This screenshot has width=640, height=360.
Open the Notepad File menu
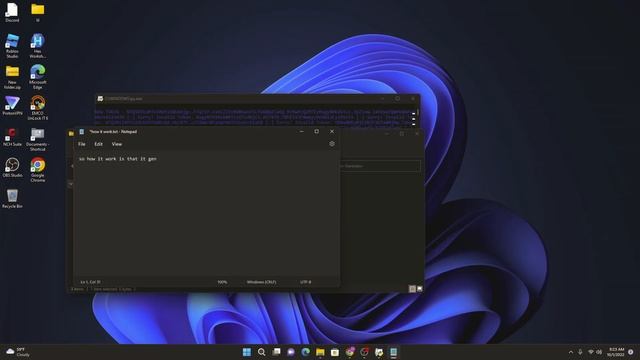tap(82, 144)
